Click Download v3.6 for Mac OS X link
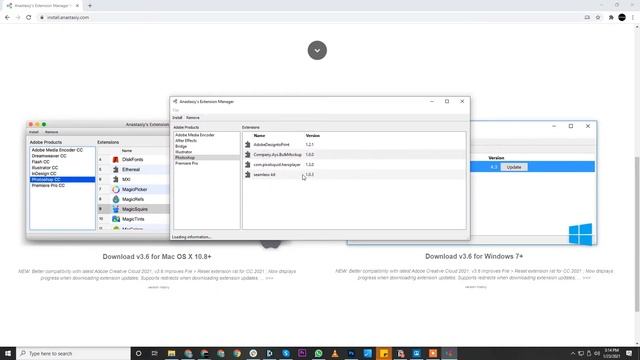640x360 pixels. tap(157, 257)
